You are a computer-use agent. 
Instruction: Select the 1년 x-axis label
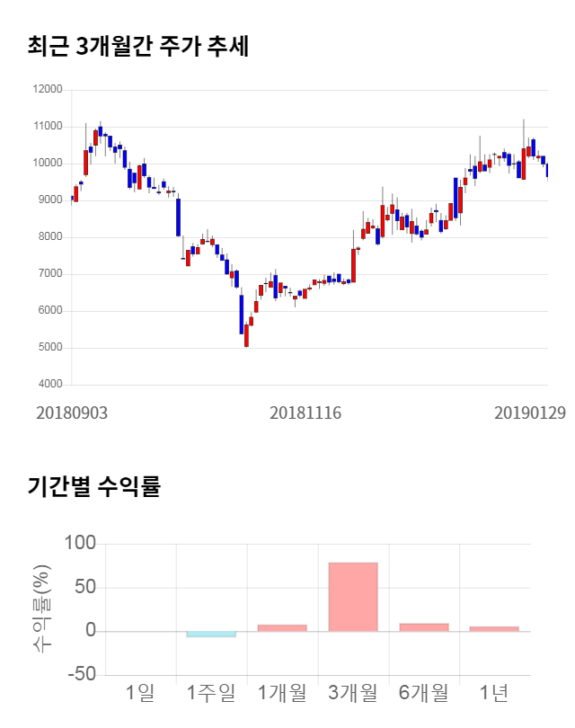(494, 692)
